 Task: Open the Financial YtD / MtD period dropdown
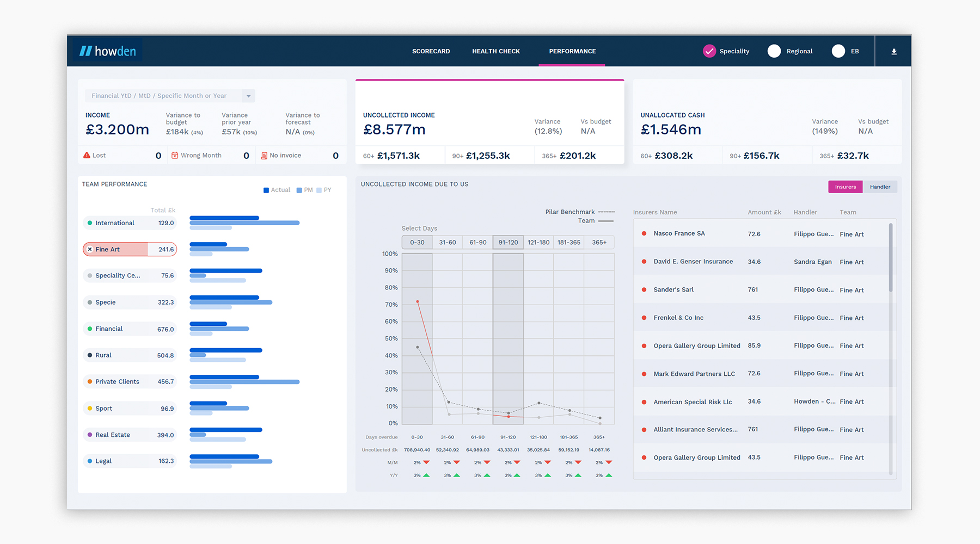click(x=170, y=96)
